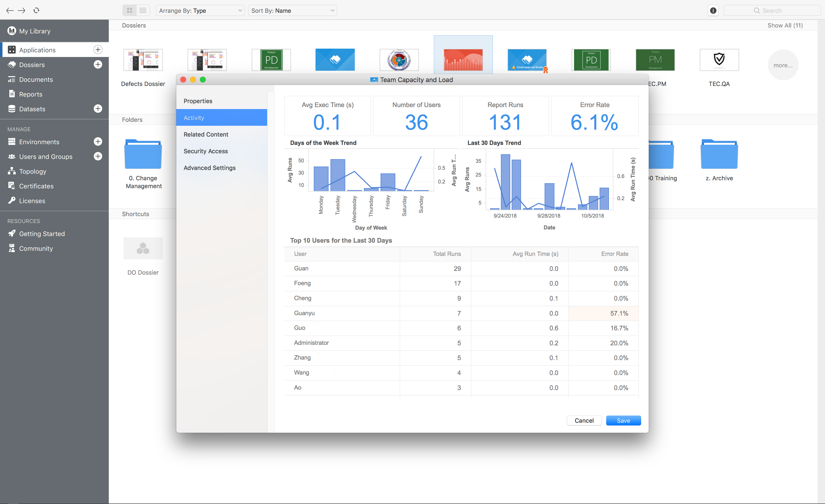Screen dimensions: 825x504
Task: Expand the Advanced Settings section
Action: [x=209, y=168]
